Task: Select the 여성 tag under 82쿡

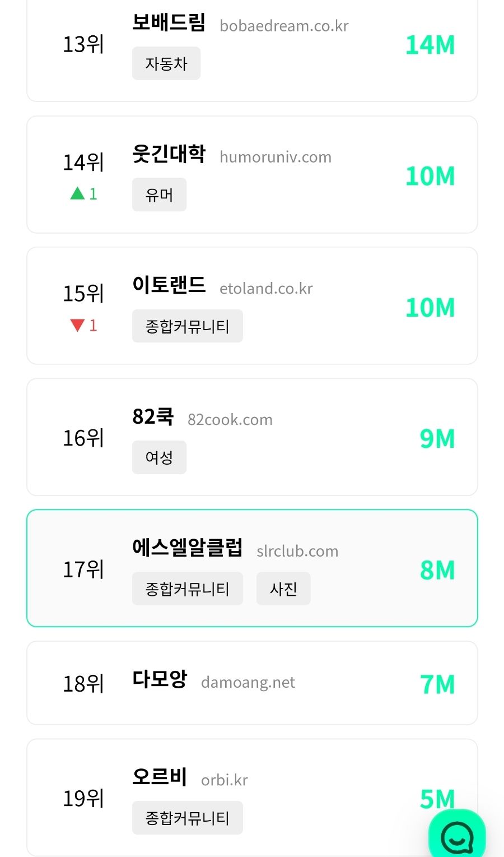Action: [x=159, y=457]
